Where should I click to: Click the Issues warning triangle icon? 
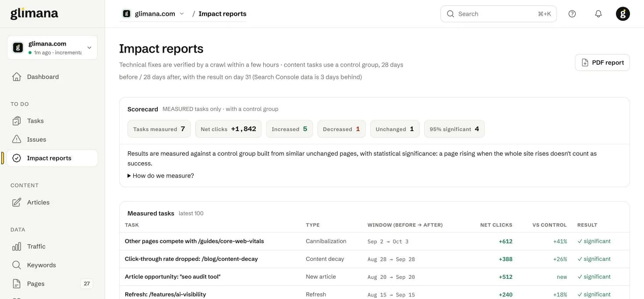[17, 139]
